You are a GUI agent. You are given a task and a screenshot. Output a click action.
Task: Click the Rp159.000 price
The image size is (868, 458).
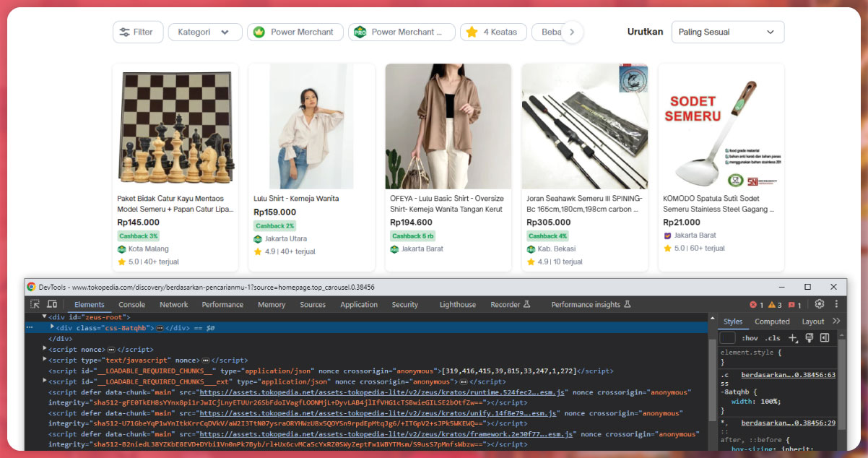point(275,212)
